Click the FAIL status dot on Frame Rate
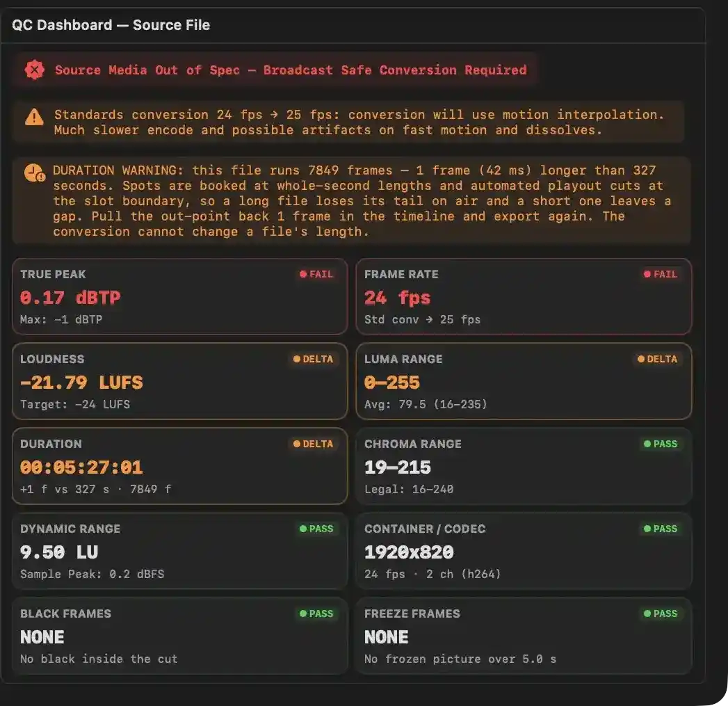The image size is (728, 706). (x=647, y=274)
